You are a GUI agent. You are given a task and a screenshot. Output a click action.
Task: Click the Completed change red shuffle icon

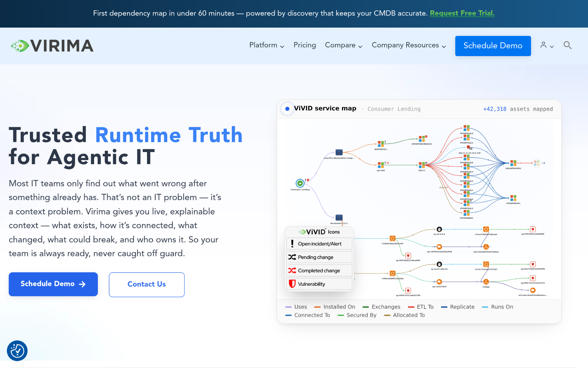point(292,271)
